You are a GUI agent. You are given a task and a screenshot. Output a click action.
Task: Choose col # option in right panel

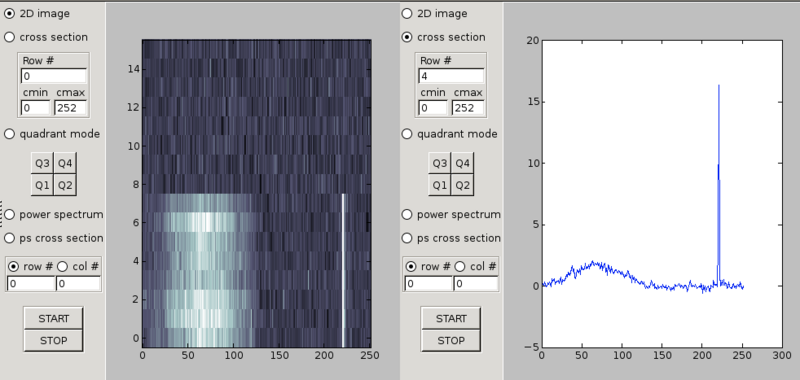tap(460, 266)
